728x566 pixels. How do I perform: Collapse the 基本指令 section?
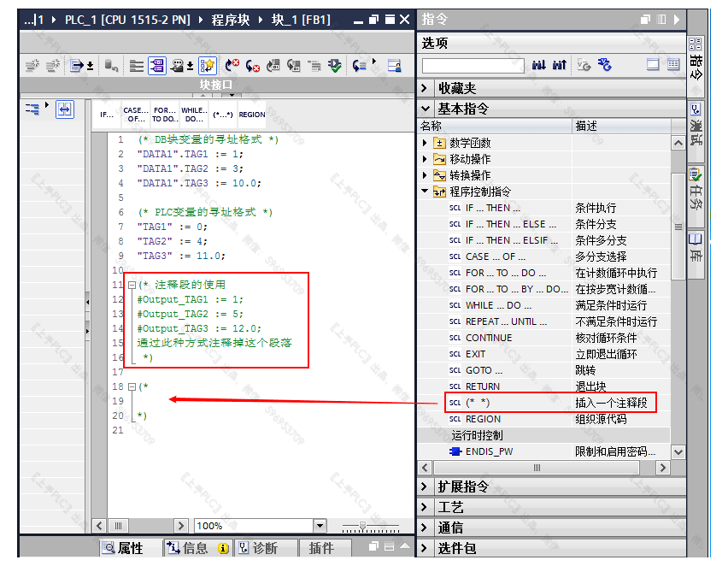425,109
